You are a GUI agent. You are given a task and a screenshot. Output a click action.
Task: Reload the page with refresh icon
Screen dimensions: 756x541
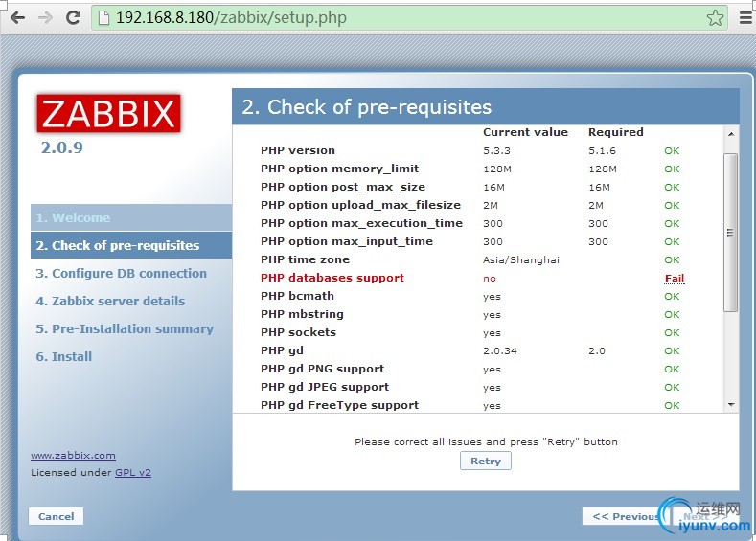tap(73, 18)
